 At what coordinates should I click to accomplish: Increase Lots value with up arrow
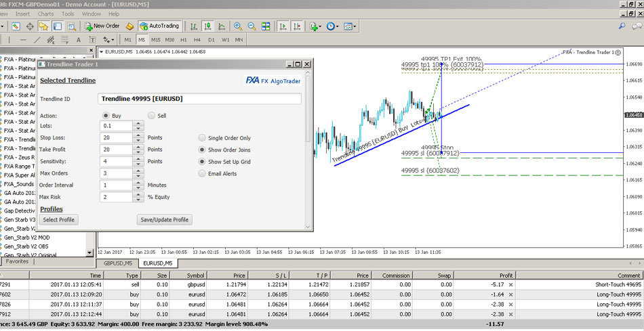[138, 123]
